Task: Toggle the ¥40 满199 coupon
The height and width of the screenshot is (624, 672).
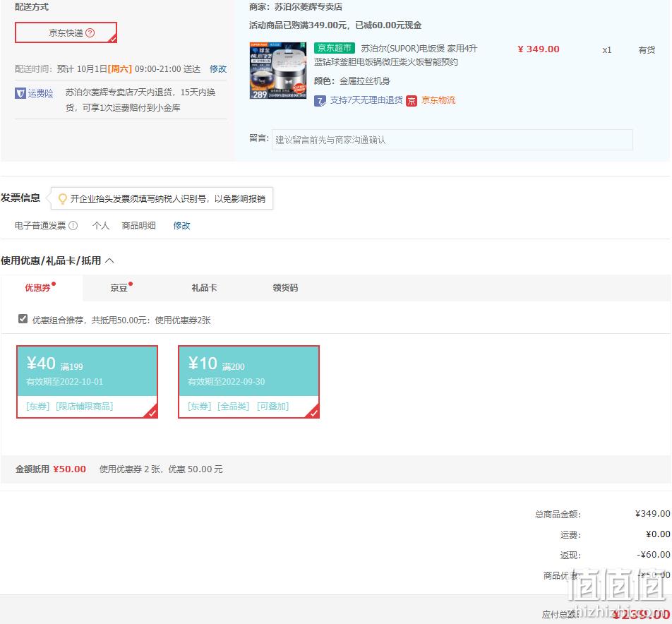Action: [88, 382]
